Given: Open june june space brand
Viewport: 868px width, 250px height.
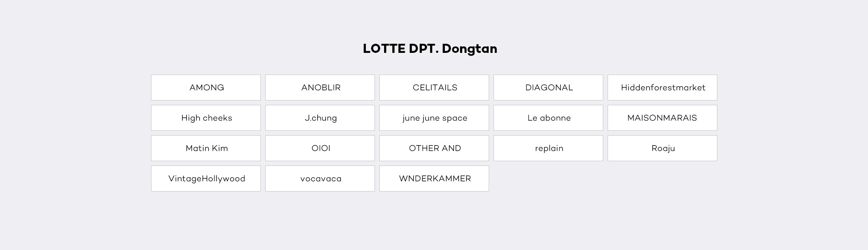Looking at the screenshot, I should coord(434,118).
